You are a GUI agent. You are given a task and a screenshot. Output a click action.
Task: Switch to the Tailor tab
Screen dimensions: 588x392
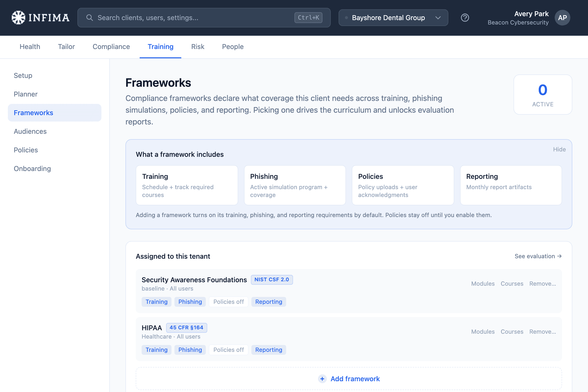click(x=66, y=47)
